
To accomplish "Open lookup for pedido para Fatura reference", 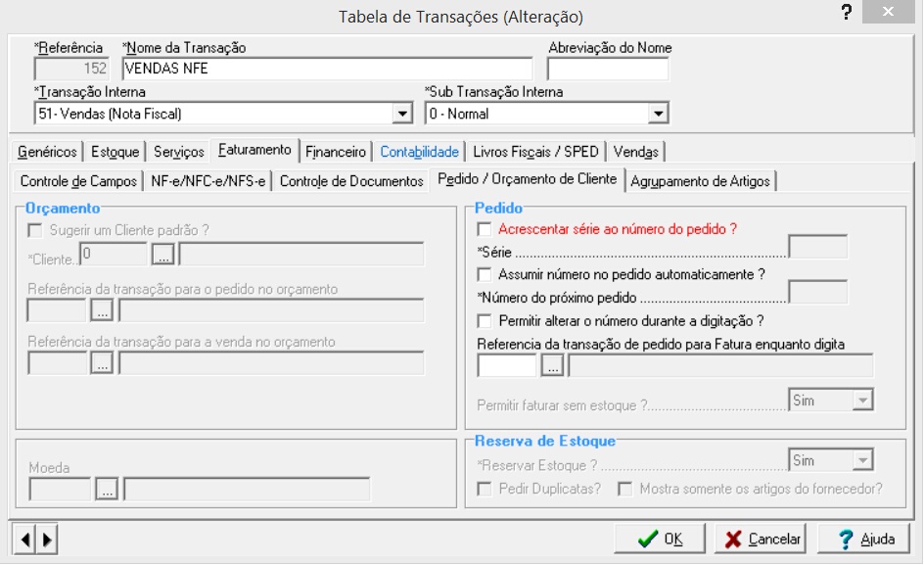I will [552, 365].
